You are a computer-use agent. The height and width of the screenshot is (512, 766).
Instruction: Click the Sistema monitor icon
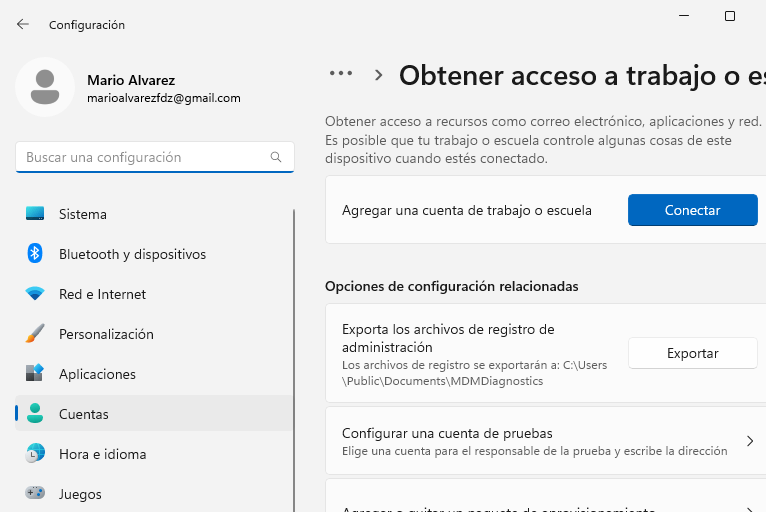(35, 213)
